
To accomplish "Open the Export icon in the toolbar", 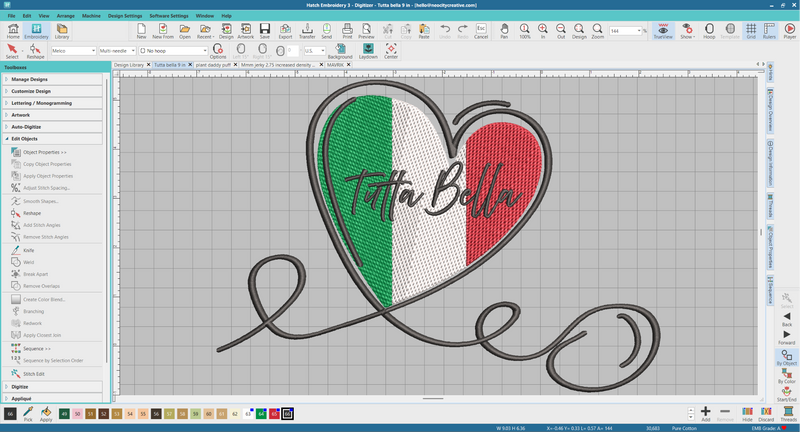I will [285, 31].
